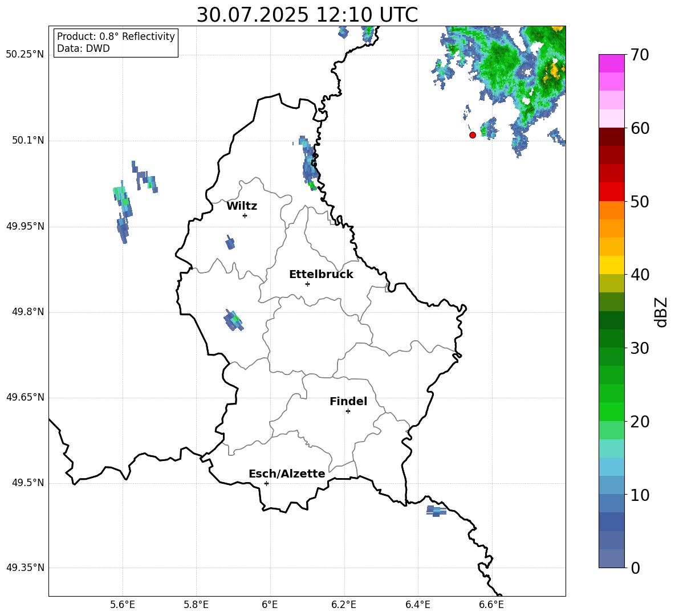Screen dimensions: 675x616
Task: Click the Wiltz station cross marker
Action: (245, 216)
